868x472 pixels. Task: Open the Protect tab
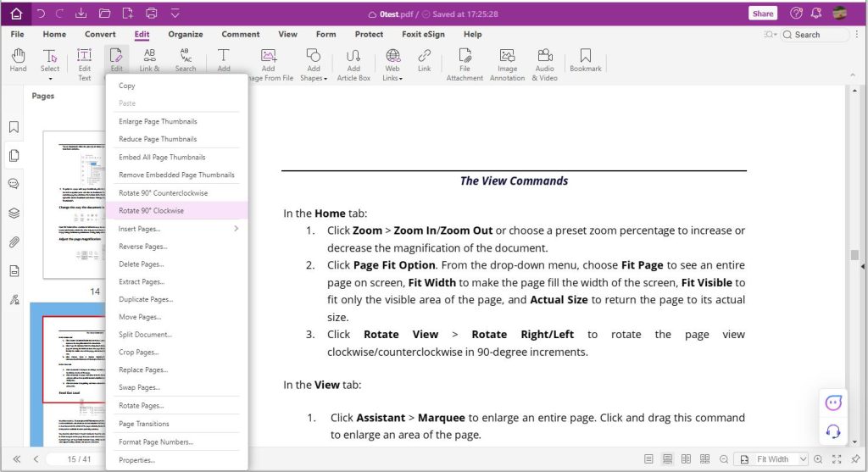pos(369,34)
